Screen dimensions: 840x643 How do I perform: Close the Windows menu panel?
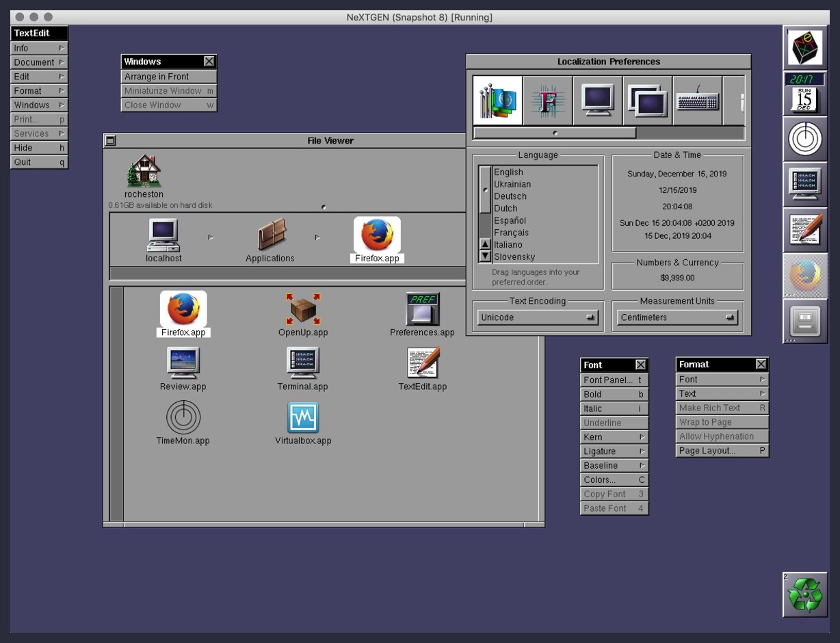tap(209, 62)
